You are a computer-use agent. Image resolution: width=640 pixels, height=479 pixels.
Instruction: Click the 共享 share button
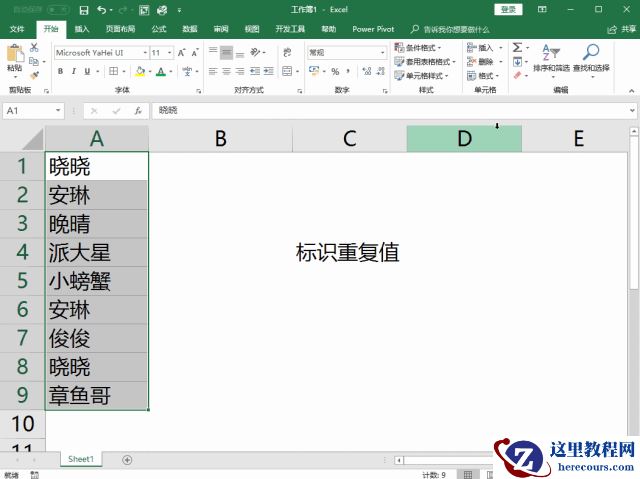[x=622, y=29]
